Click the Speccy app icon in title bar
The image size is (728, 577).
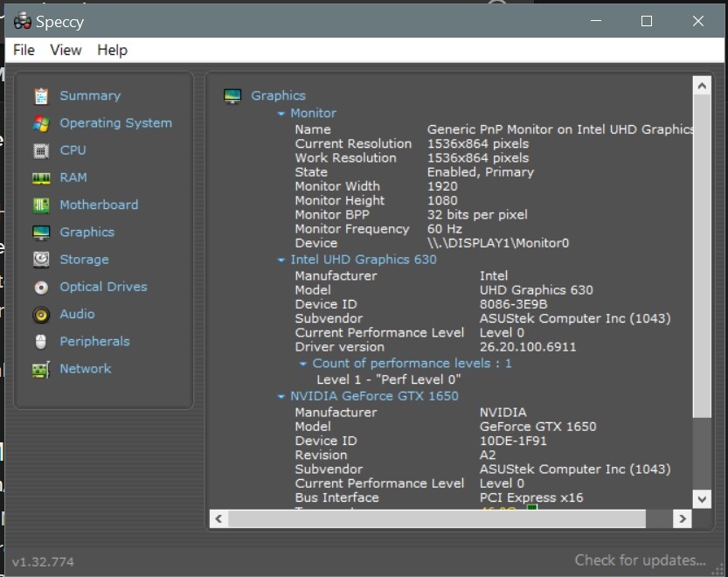(x=23, y=21)
